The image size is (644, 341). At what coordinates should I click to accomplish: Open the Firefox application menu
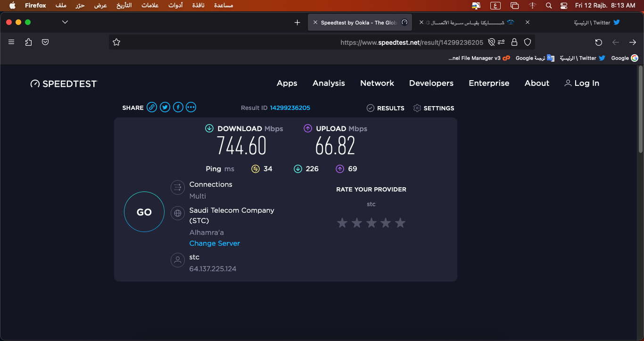tap(35, 6)
